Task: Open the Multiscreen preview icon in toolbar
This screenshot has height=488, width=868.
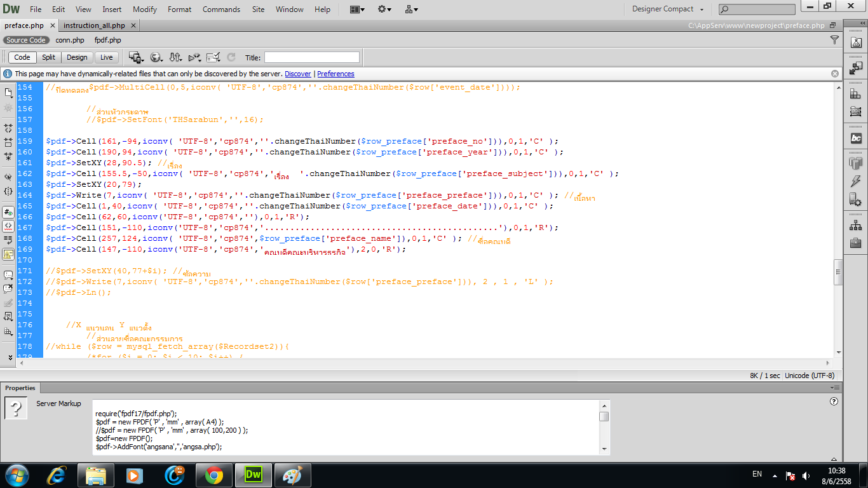Action: click(137, 57)
